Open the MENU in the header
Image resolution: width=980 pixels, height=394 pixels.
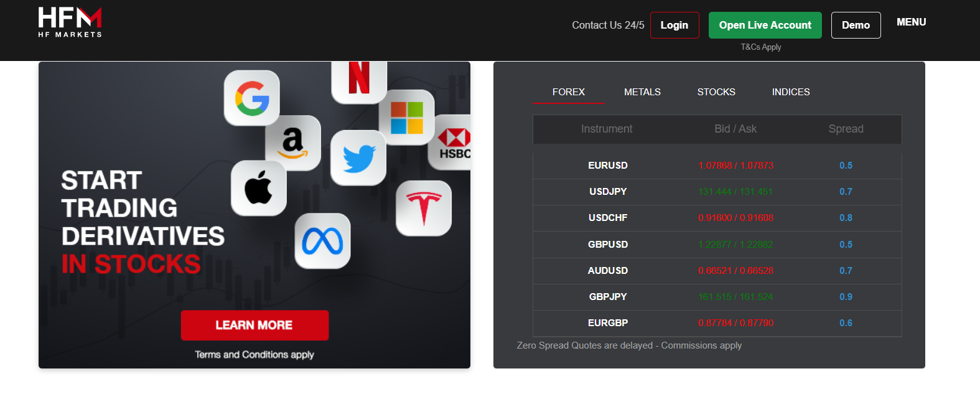coord(911,22)
